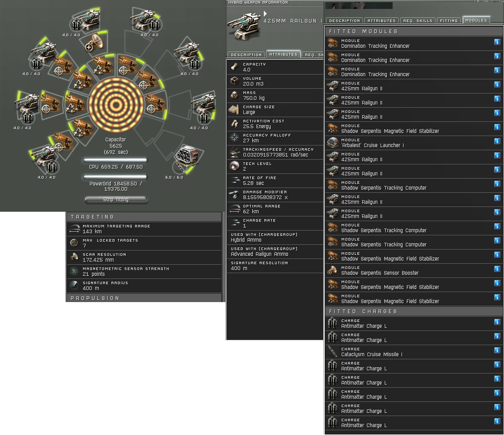Open the Req. Skills tab in the modules window
504x435 pixels.
pyautogui.click(x=417, y=20)
